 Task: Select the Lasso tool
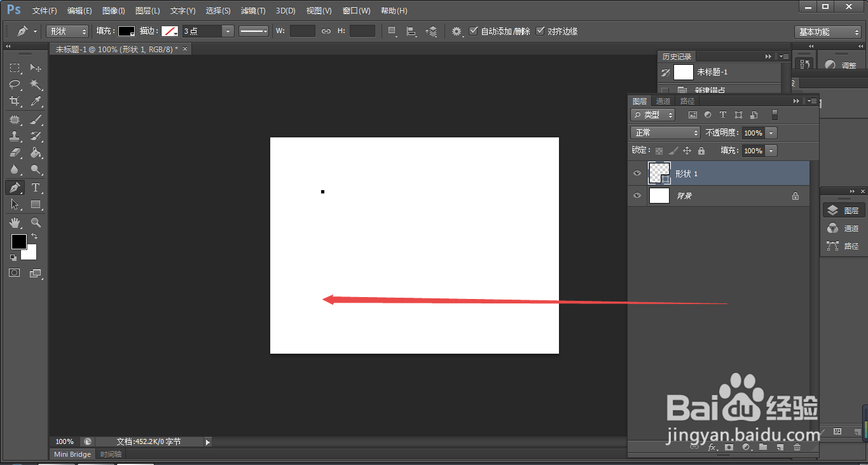coord(15,85)
